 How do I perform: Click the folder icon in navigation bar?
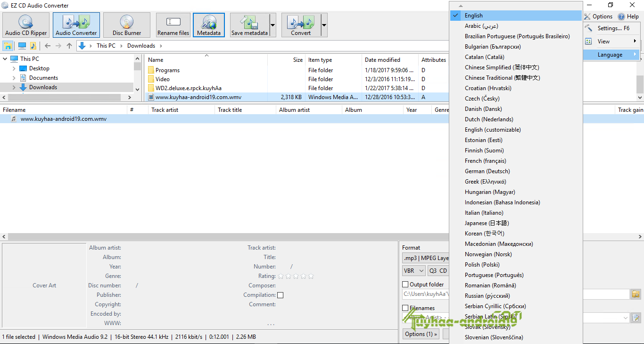8,46
